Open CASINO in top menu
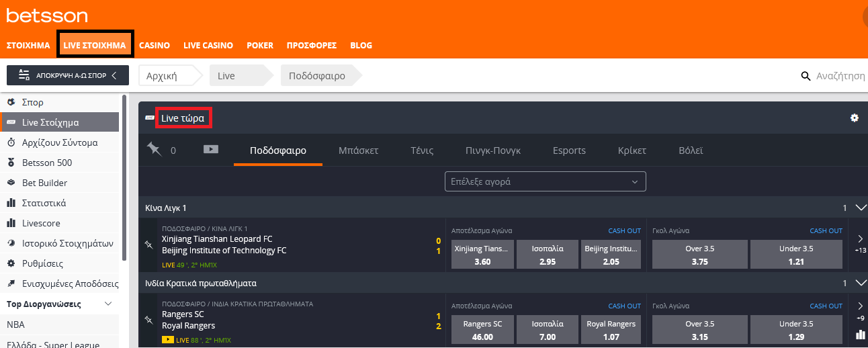868x348 pixels. click(155, 46)
